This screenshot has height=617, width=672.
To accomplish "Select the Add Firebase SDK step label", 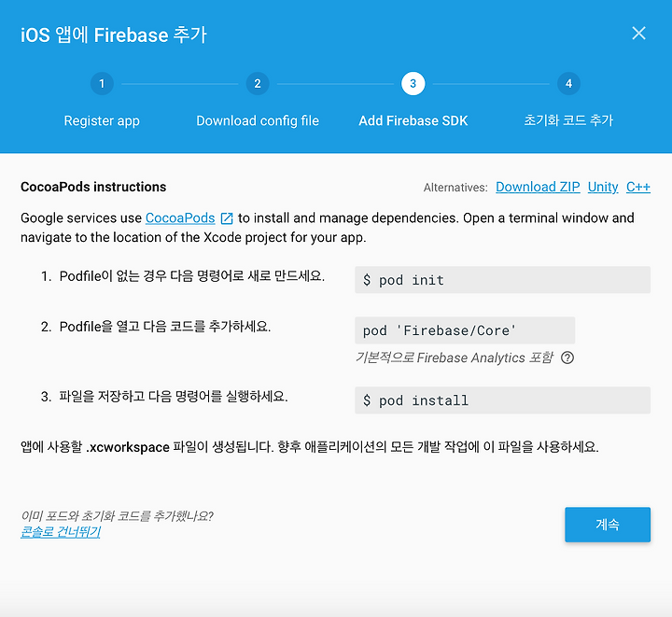I will (x=413, y=120).
